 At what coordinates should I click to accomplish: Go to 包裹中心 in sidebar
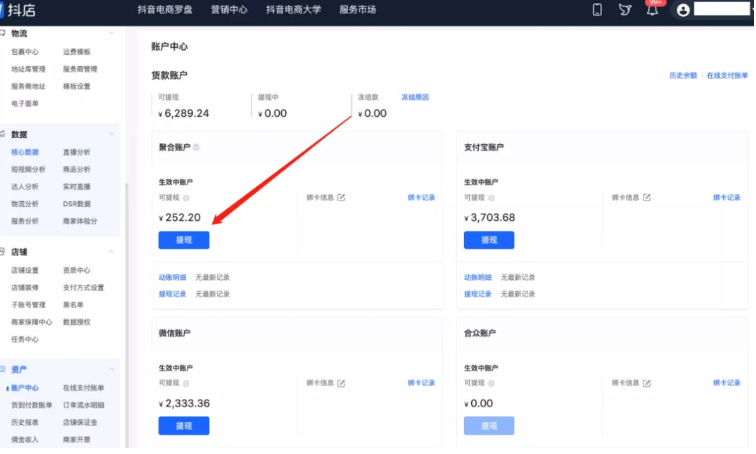coord(25,52)
